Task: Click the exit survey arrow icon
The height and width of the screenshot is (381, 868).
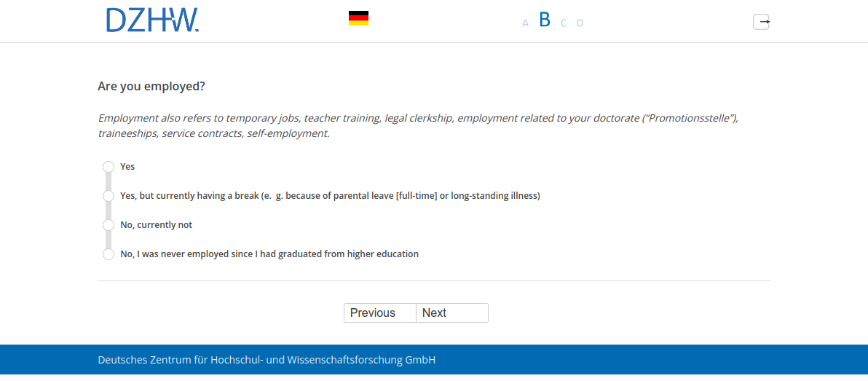Action: coord(761,22)
